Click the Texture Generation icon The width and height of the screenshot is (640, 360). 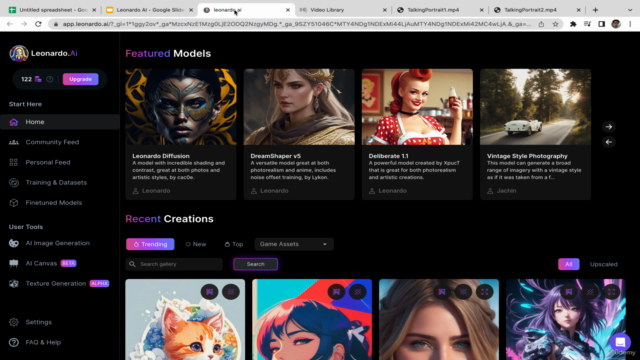[x=14, y=284]
